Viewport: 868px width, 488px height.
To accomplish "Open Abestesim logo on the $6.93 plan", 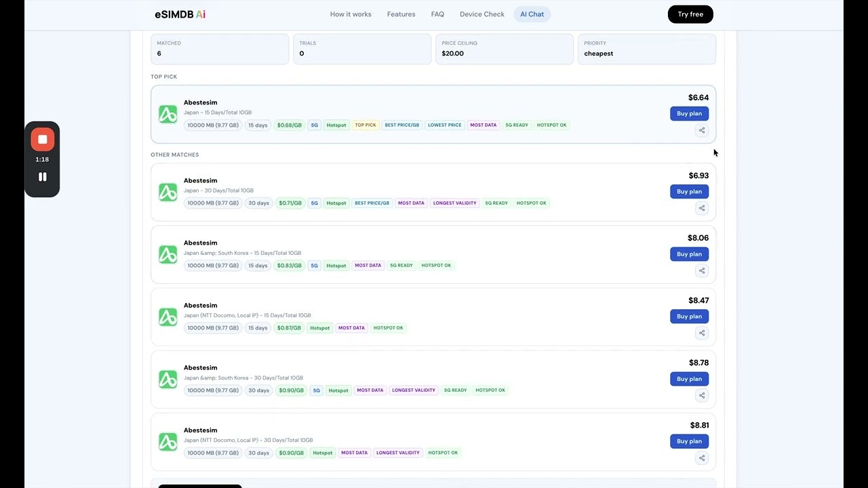I will click(x=167, y=192).
